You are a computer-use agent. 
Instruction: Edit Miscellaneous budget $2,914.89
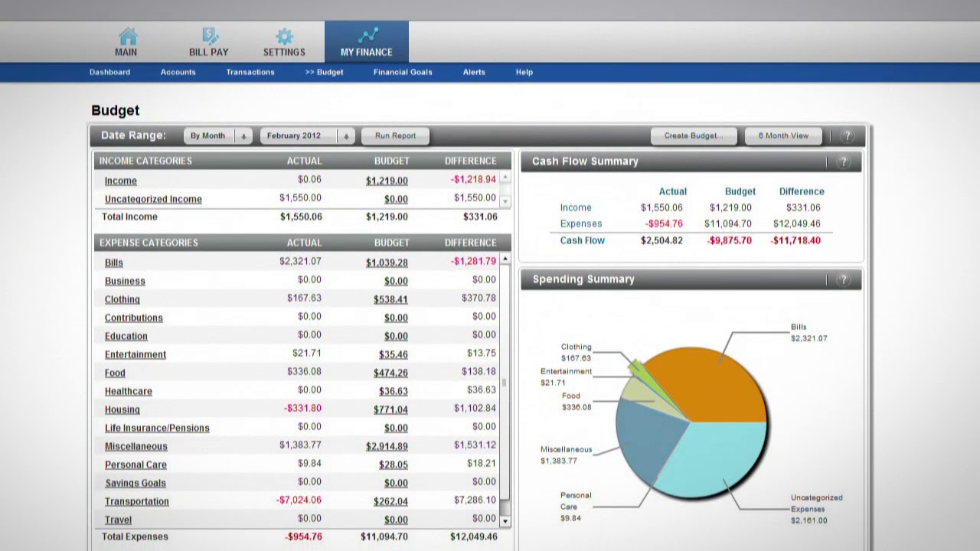click(387, 446)
